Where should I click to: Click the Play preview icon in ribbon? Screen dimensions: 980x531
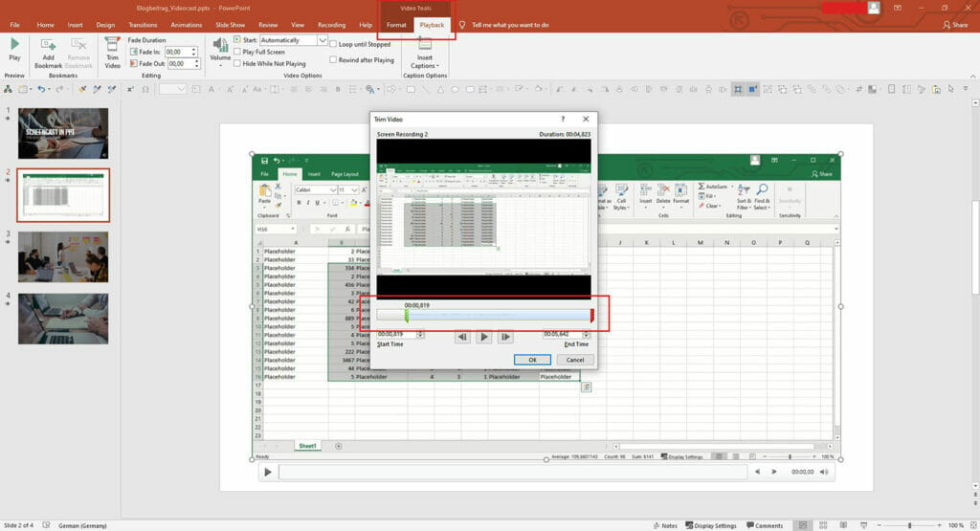(x=14, y=50)
